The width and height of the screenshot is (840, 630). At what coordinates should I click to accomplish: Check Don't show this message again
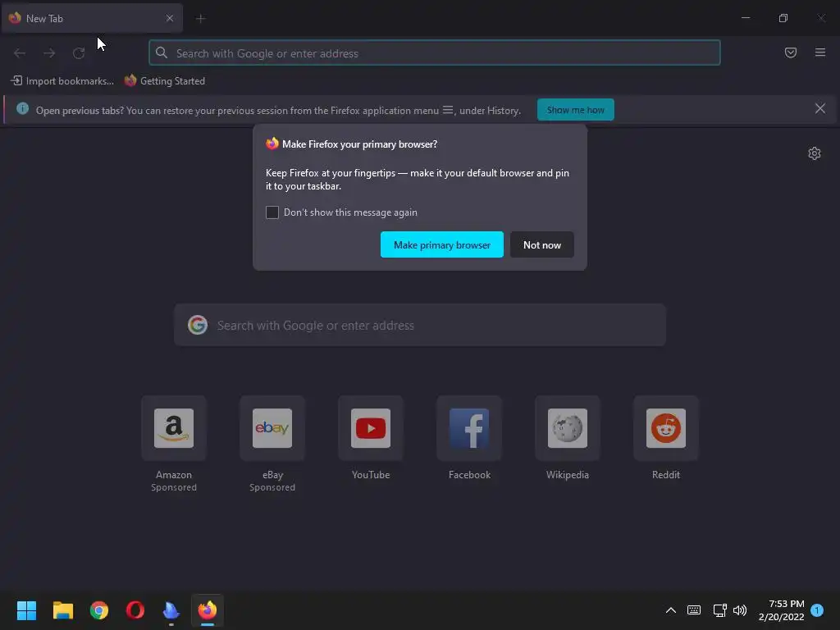coord(272,212)
